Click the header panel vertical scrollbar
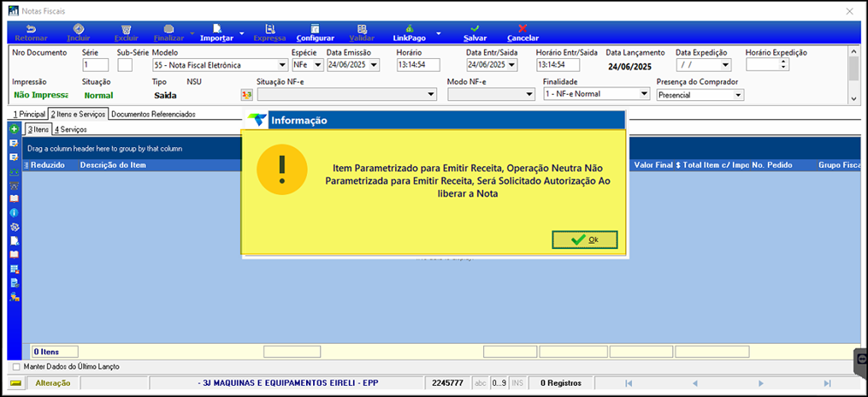This screenshot has width=868, height=397. tap(854, 74)
